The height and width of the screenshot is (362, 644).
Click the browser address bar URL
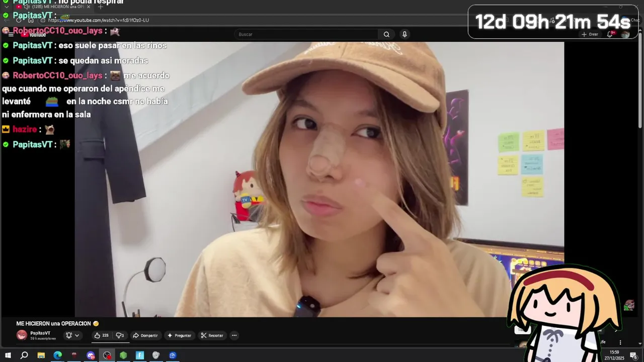(99, 20)
